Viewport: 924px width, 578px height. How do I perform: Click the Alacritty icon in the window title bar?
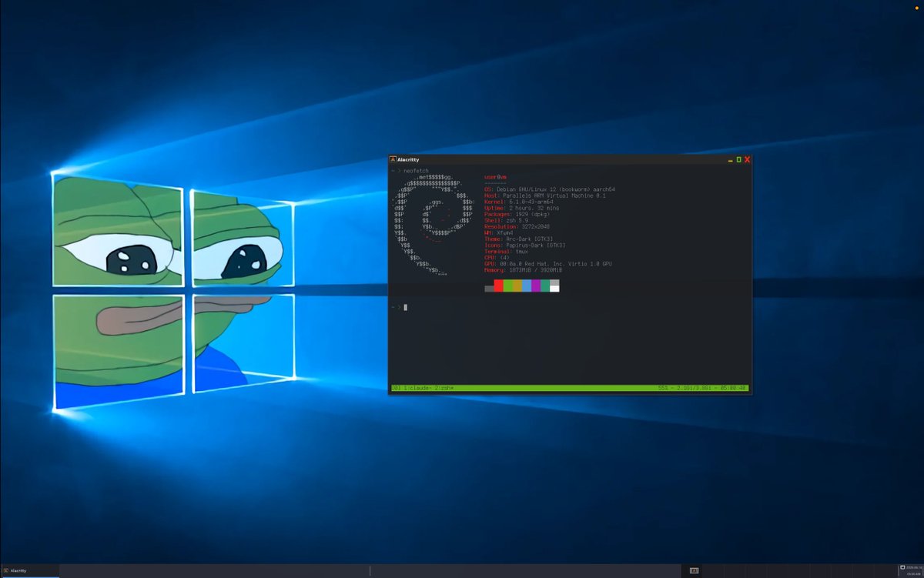pyautogui.click(x=393, y=159)
